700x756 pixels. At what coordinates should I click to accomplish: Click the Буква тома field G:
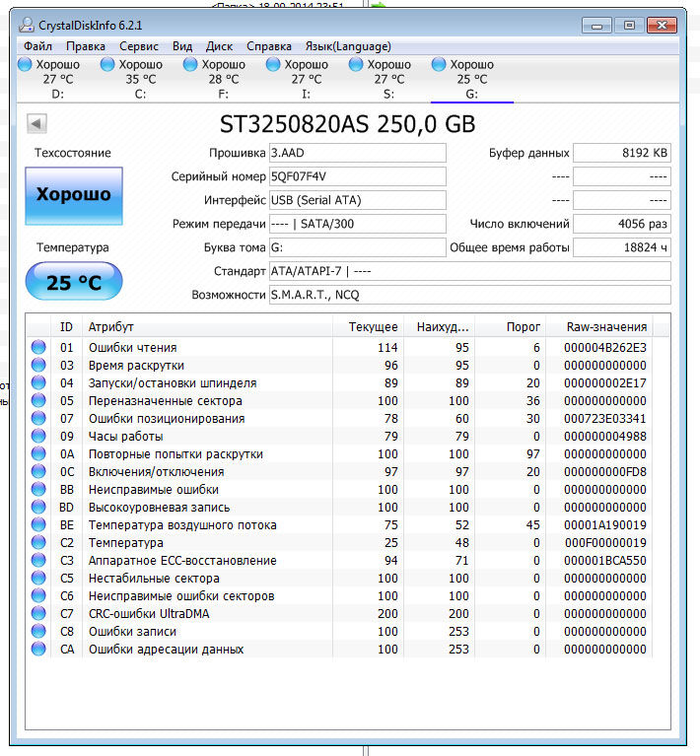point(358,247)
